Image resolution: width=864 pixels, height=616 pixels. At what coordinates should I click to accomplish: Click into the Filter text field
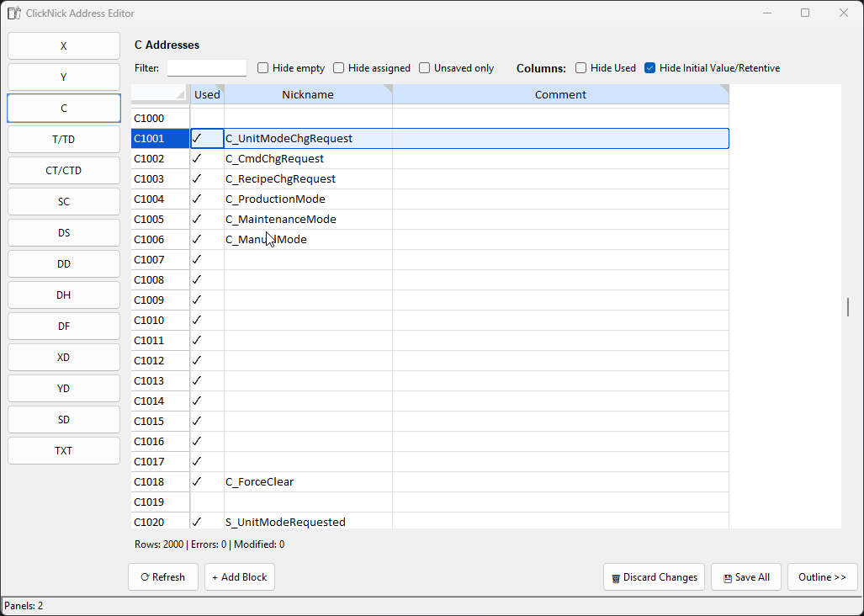point(207,68)
